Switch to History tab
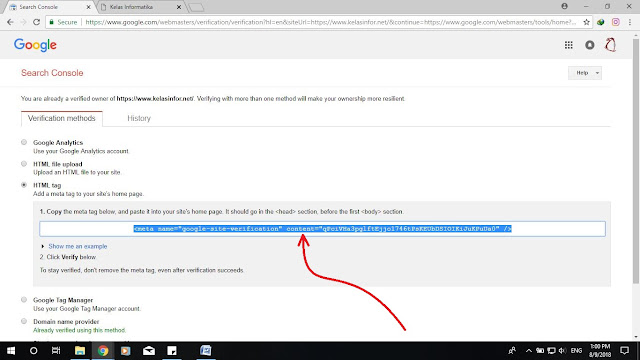 coord(139,118)
